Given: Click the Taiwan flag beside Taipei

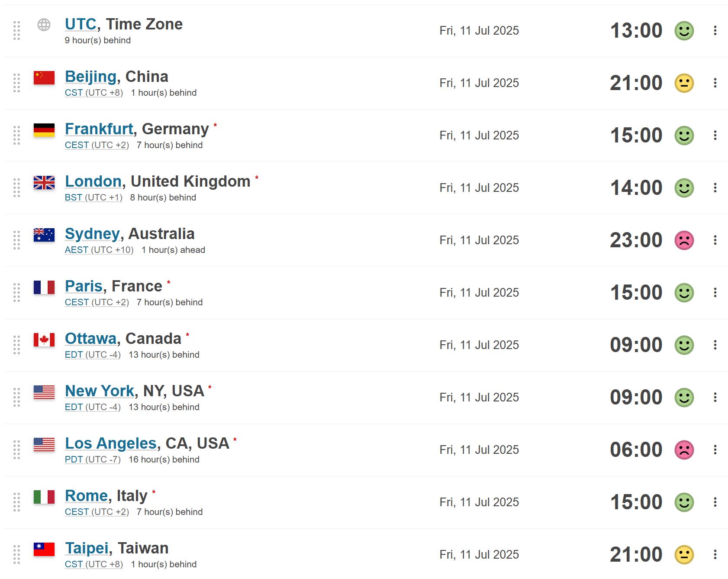Looking at the screenshot, I should [44, 549].
